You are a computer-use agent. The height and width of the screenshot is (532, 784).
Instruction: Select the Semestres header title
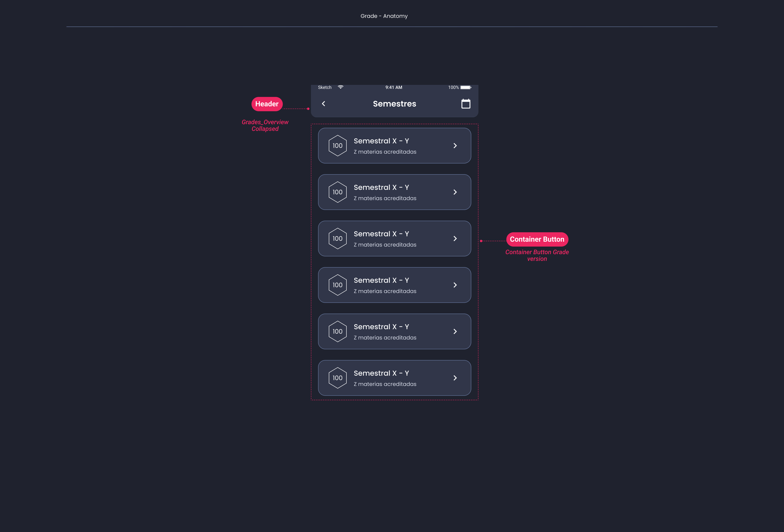394,104
